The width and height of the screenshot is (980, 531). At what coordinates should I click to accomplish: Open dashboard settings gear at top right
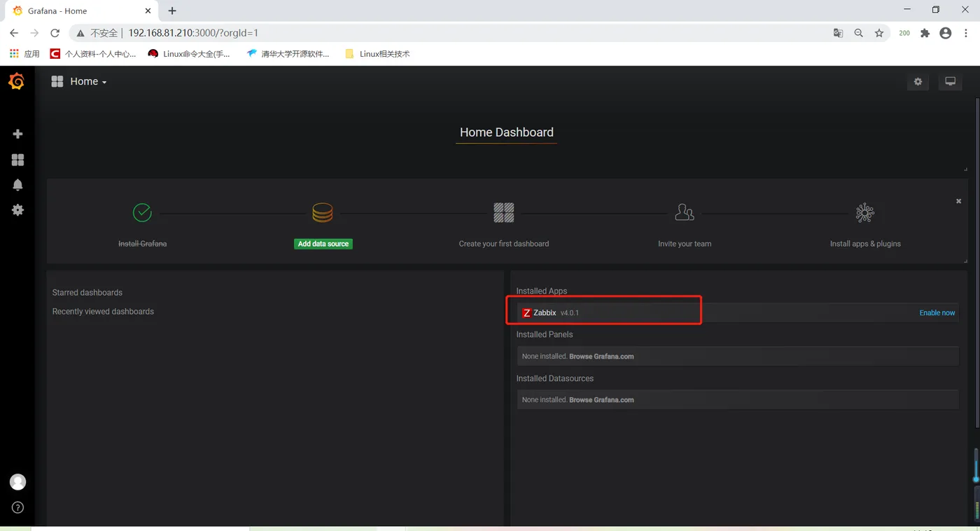pos(918,82)
